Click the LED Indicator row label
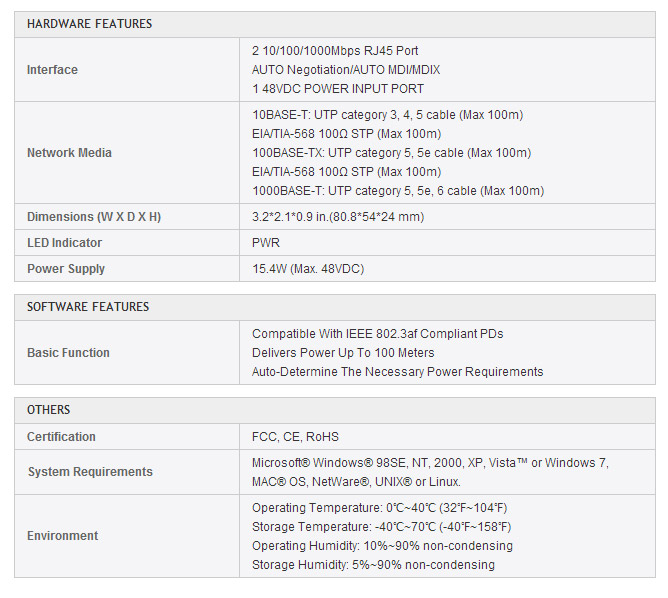 point(64,243)
